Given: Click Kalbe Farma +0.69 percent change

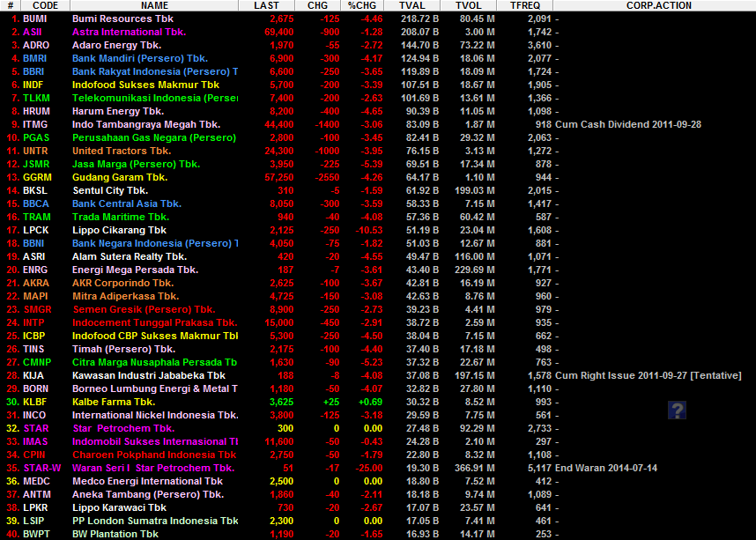Looking at the screenshot, I should (370, 402).
